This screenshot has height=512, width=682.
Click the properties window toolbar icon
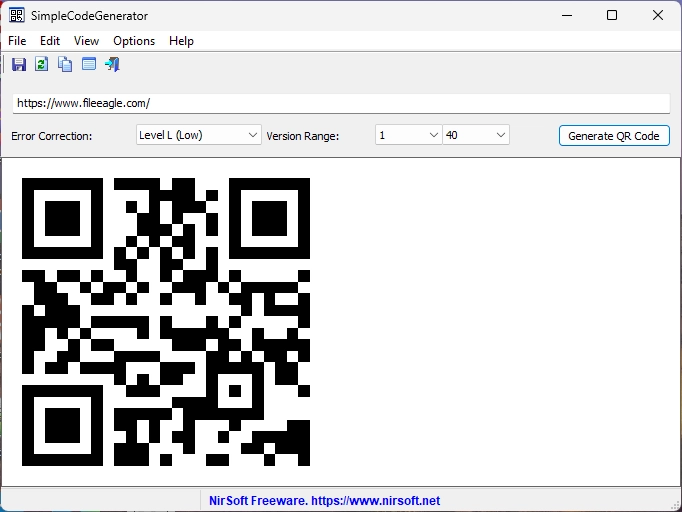(x=89, y=64)
